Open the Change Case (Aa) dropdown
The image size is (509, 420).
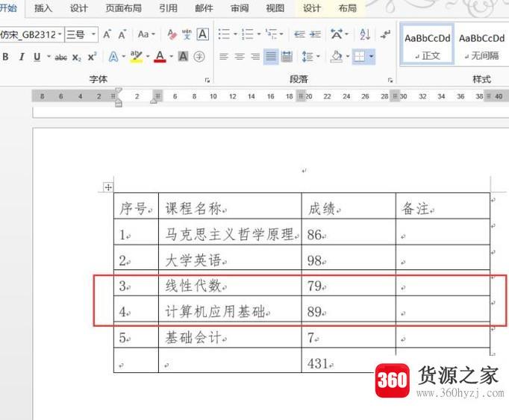146,34
